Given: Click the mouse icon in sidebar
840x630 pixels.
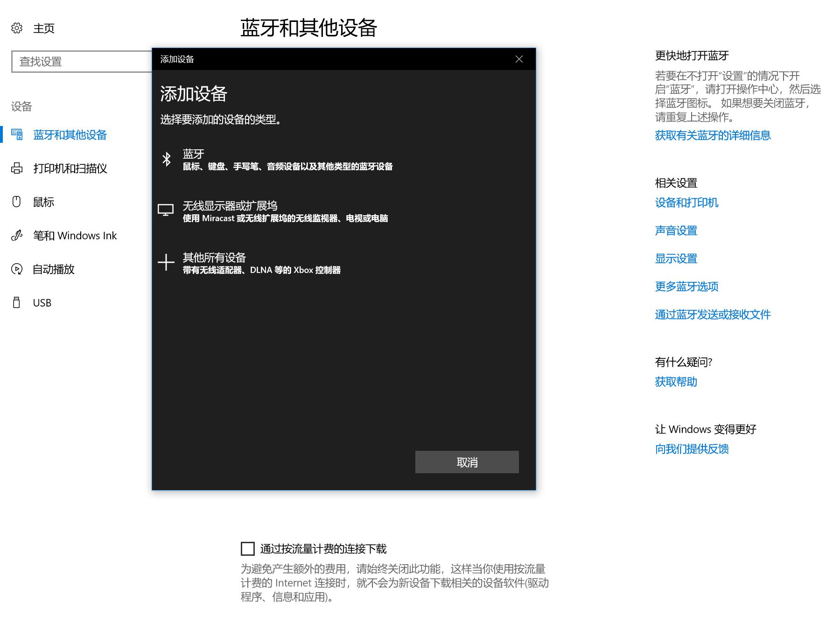Looking at the screenshot, I should coord(17,202).
